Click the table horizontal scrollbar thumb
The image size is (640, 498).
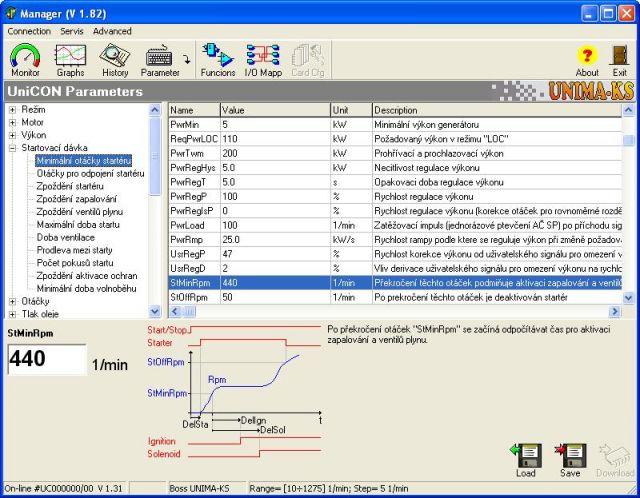pos(190,312)
